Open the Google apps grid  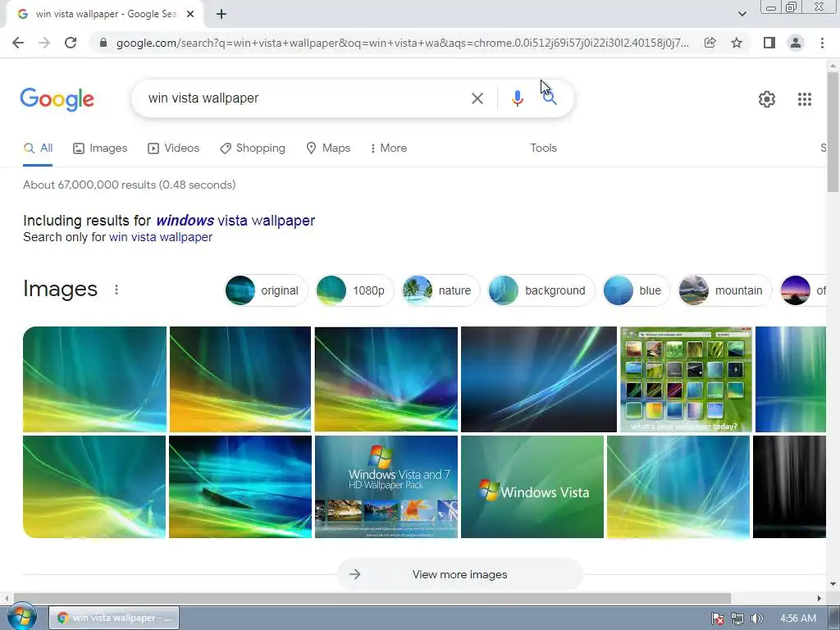[x=805, y=99]
